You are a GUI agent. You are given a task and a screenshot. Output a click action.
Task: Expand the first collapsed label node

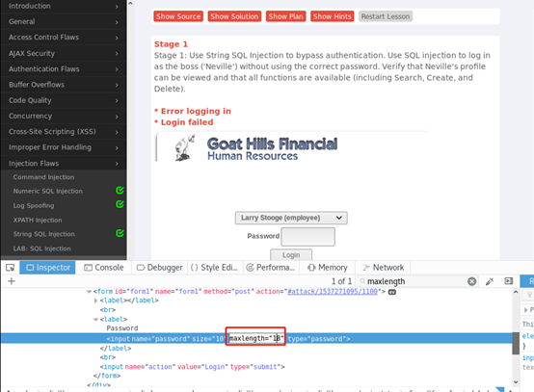(x=95, y=301)
